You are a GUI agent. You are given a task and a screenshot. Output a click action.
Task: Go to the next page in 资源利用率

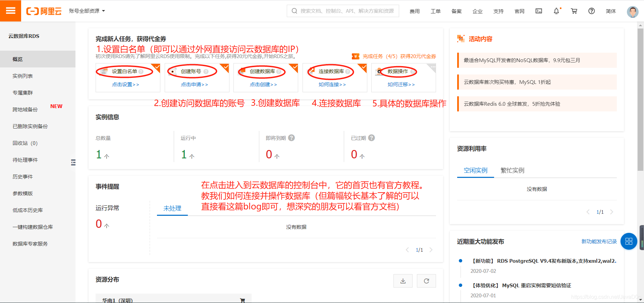click(612, 212)
